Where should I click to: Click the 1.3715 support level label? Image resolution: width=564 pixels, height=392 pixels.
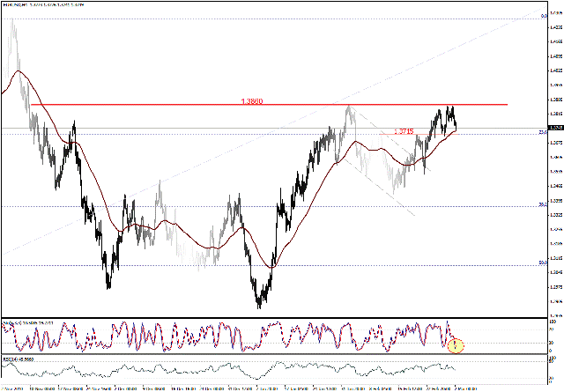click(404, 131)
